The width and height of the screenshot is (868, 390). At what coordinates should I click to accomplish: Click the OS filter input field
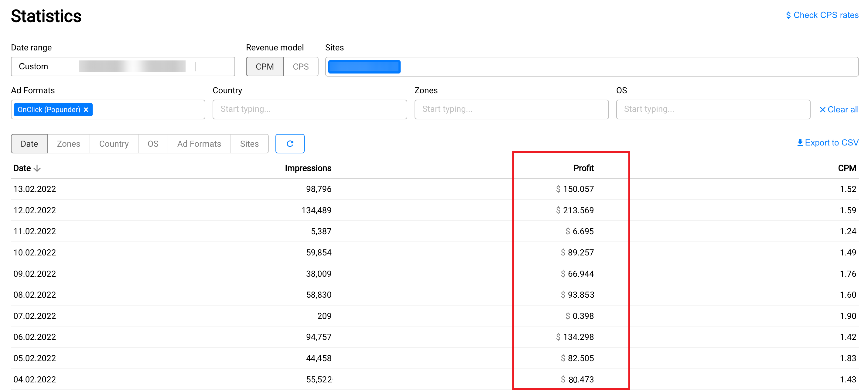pos(713,109)
